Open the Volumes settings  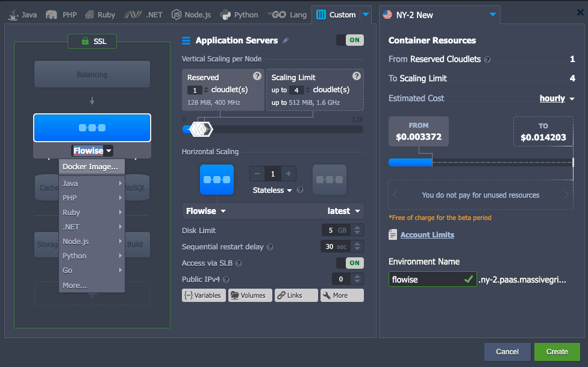[250, 295]
